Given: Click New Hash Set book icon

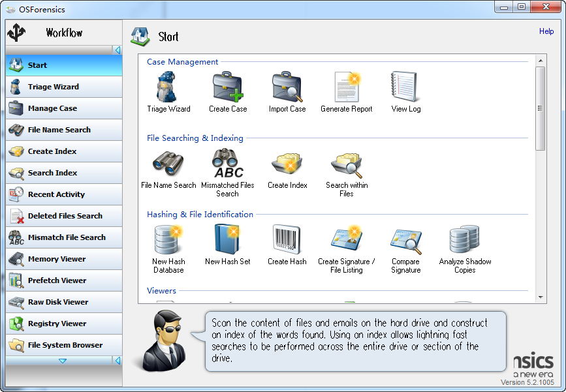Looking at the screenshot, I should tap(227, 239).
